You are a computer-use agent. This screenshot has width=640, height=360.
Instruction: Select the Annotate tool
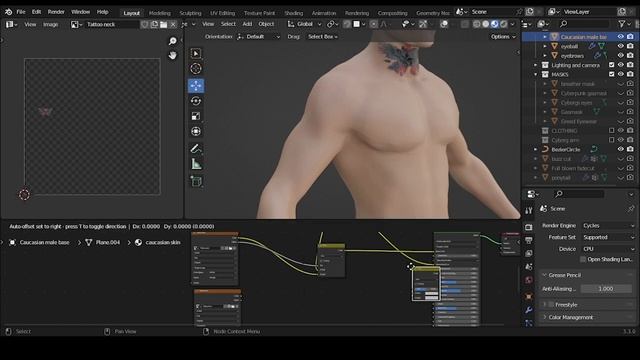196,149
